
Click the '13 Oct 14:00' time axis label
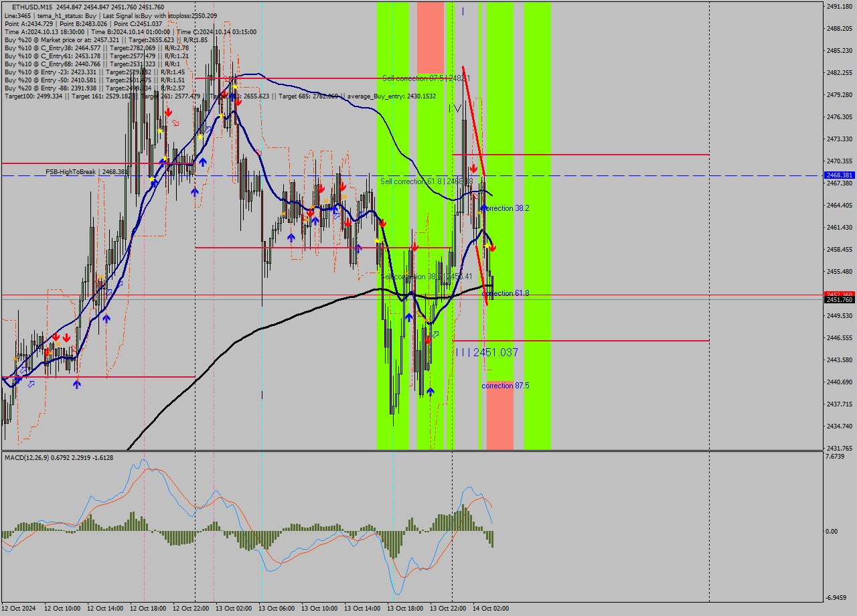coord(362,609)
